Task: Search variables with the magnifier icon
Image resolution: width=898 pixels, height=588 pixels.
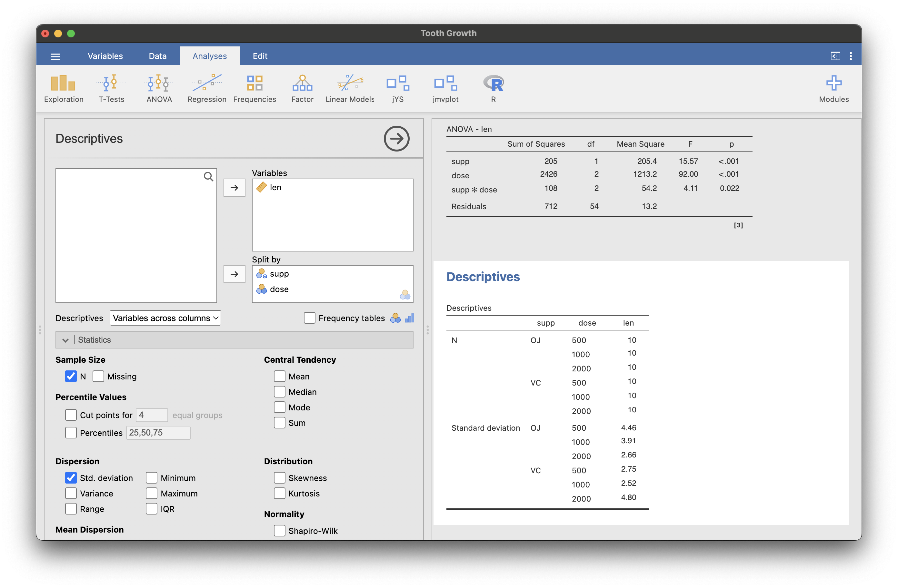Action: tap(208, 177)
